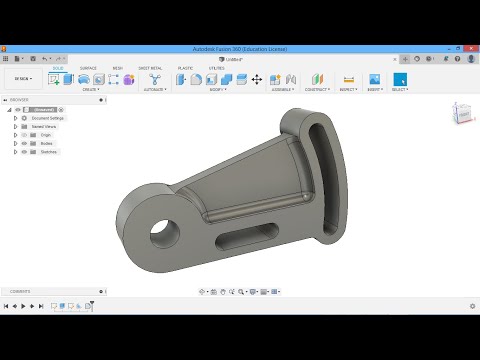
Task: Click the ViewCube front face
Action: (x=464, y=115)
